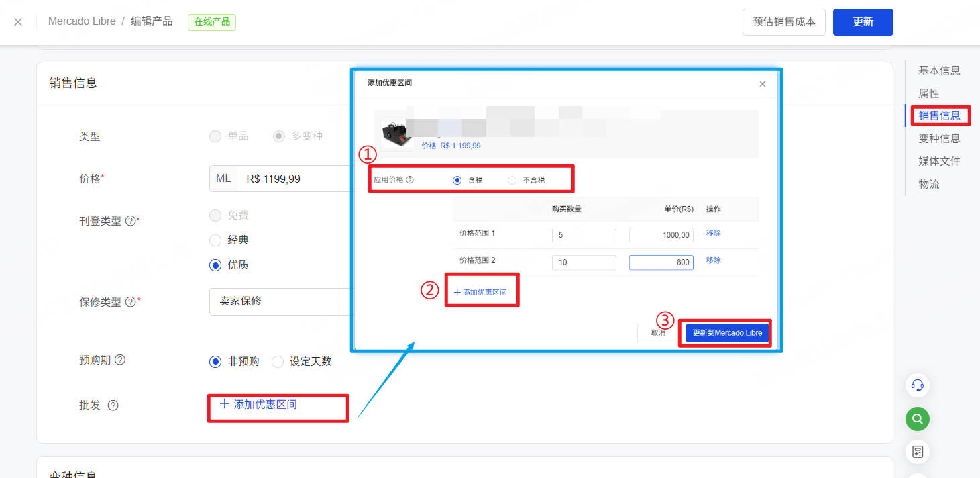Choose 非预购 for pre-order period
Viewport: 980px width, 478px height.
coord(215,362)
